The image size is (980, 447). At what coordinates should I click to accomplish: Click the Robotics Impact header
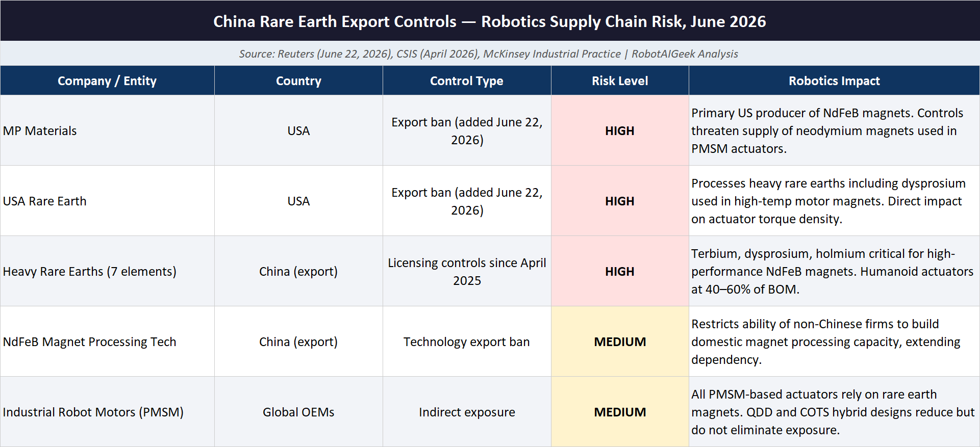coord(834,81)
